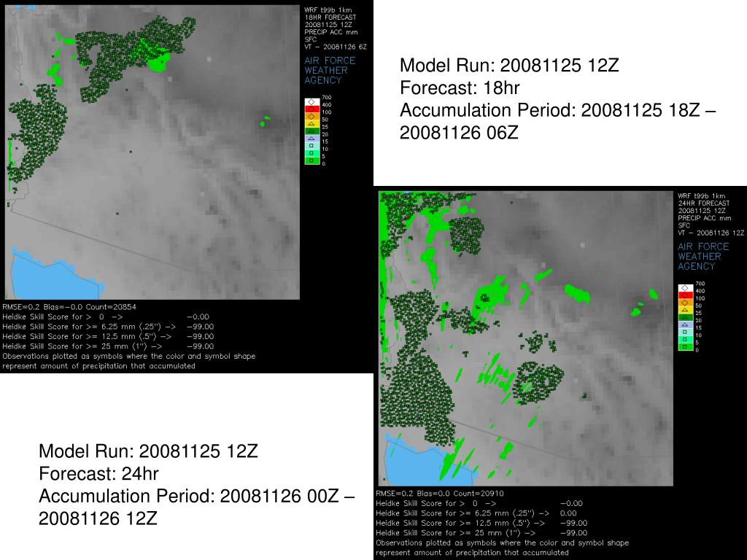747x560 pixels.
Task: Click 'Accumulation Period: 20081126 00Z' caption line
Action: pyautogui.click(x=197, y=496)
